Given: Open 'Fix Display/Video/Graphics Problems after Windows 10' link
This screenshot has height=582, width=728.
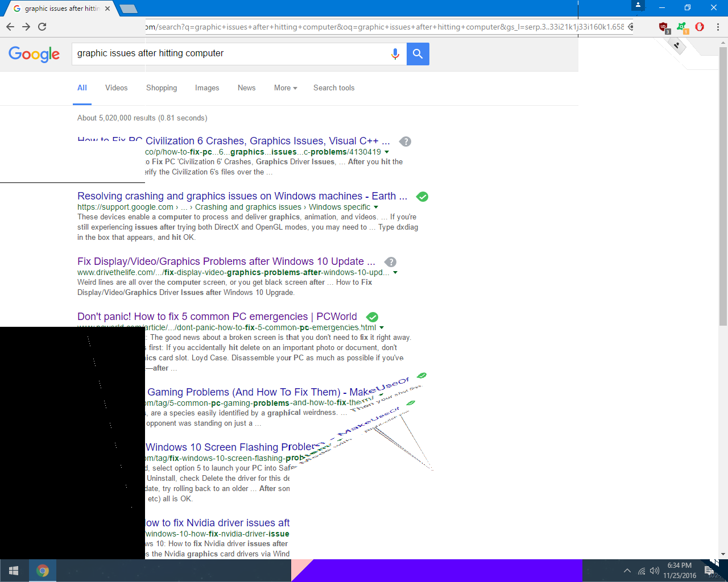Looking at the screenshot, I should tap(226, 261).
